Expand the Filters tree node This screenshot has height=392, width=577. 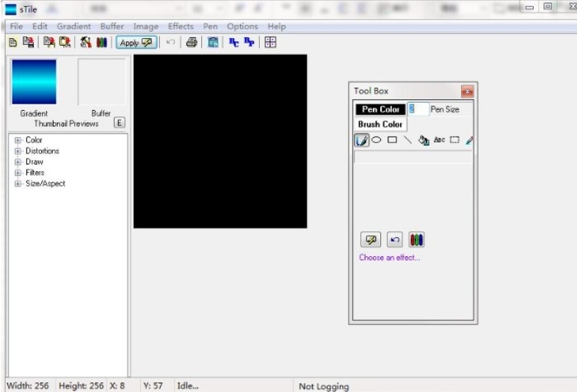[18, 173]
